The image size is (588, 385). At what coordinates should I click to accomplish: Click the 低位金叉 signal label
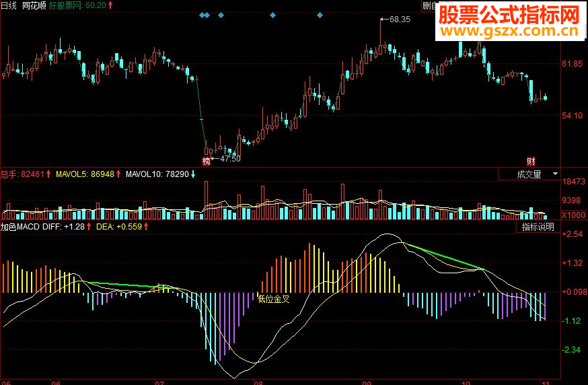[x=274, y=299]
